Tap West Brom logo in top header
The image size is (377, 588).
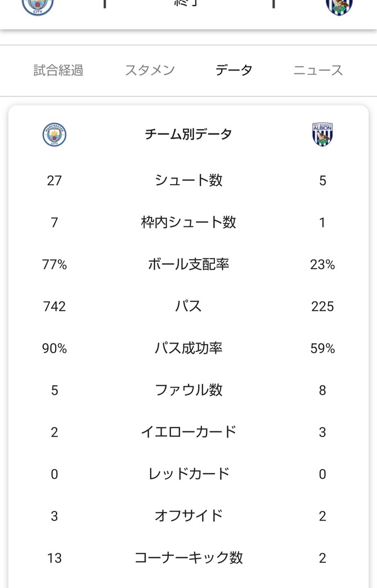tap(339, 7)
